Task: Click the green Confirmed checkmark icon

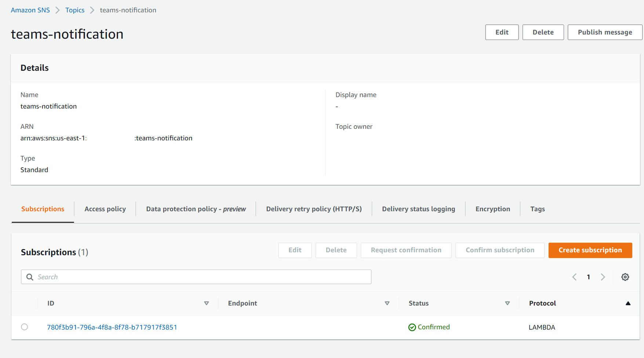Action: pos(412,327)
